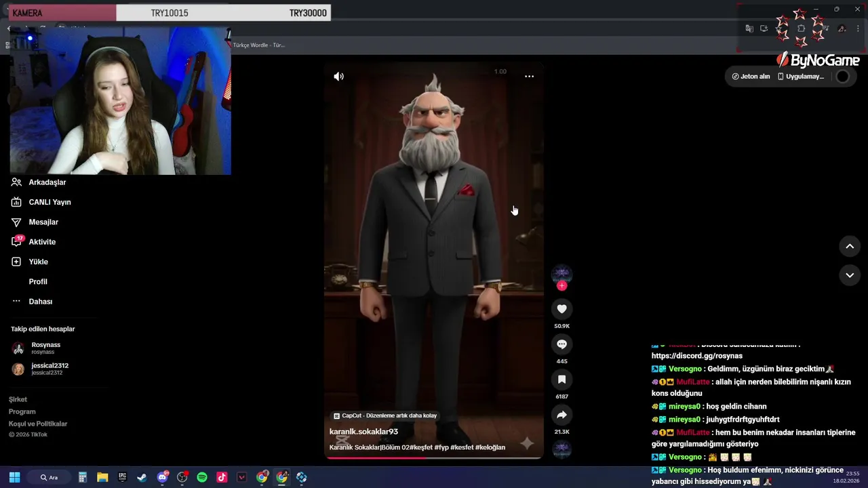Open File Explorer from the taskbar
This screenshot has width=868, height=488.
[102, 477]
